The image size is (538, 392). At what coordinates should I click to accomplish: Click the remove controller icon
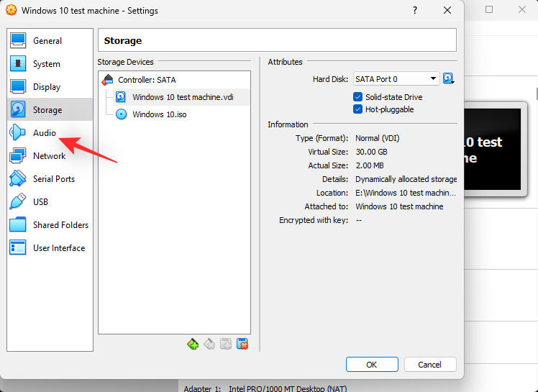click(x=209, y=344)
